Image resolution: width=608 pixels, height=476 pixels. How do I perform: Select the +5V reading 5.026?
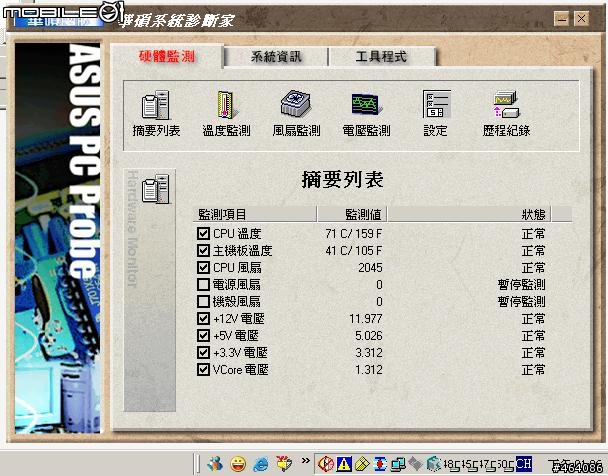(369, 336)
